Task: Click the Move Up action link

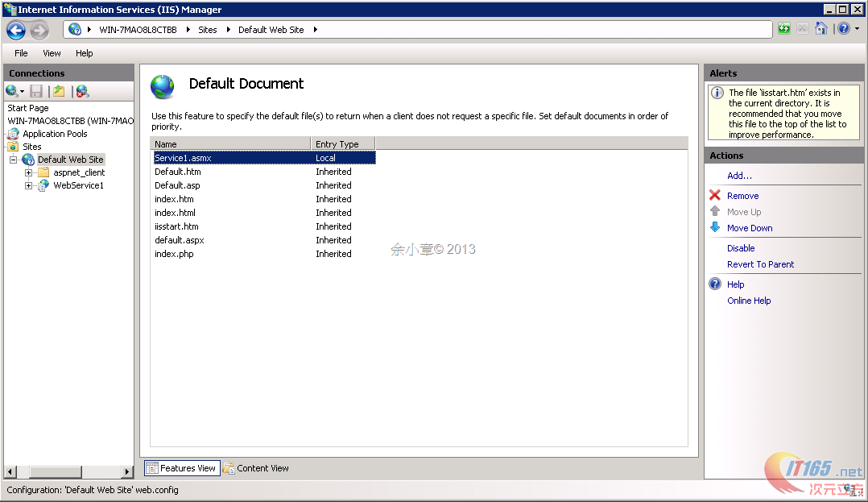Action: pos(744,212)
